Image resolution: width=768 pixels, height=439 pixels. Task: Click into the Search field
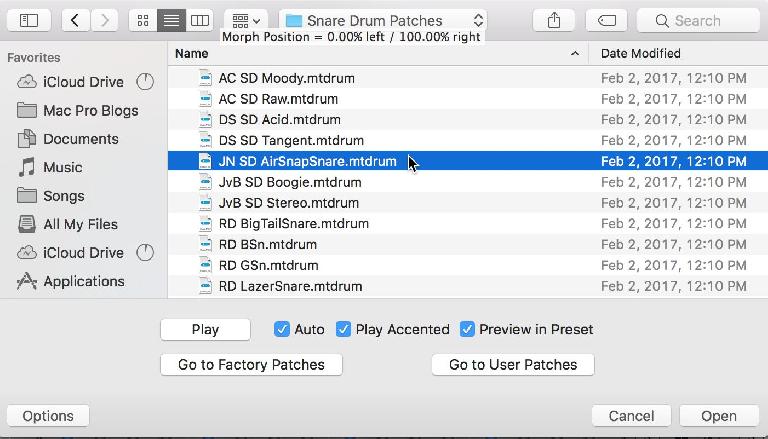tap(698, 21)
